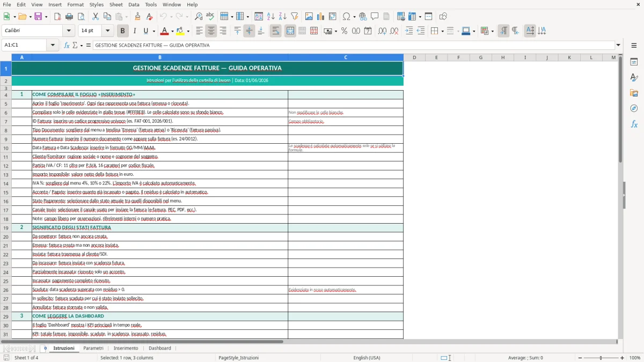Viewport: 644px width, 362px height.
Task: Open the Data menu
Action: click(x=134, y=4)
